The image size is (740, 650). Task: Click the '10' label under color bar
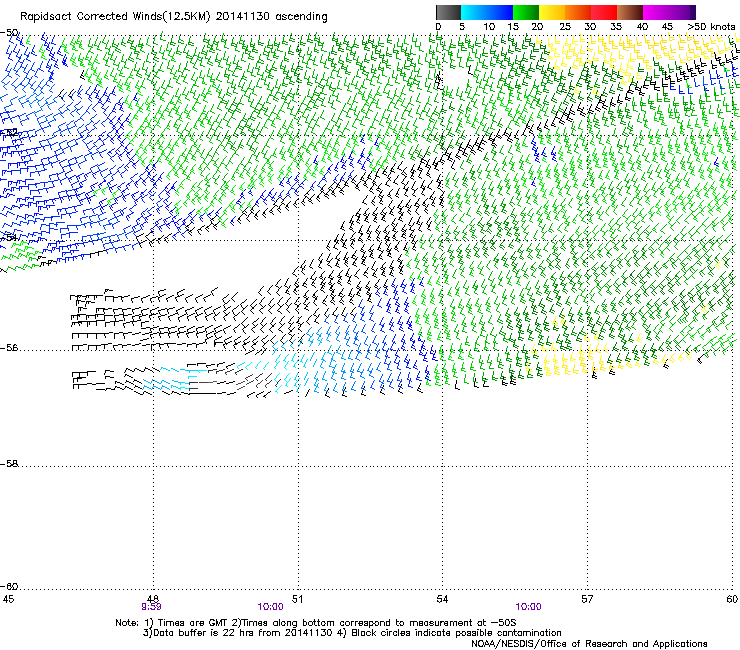click(x=489, y=27)
